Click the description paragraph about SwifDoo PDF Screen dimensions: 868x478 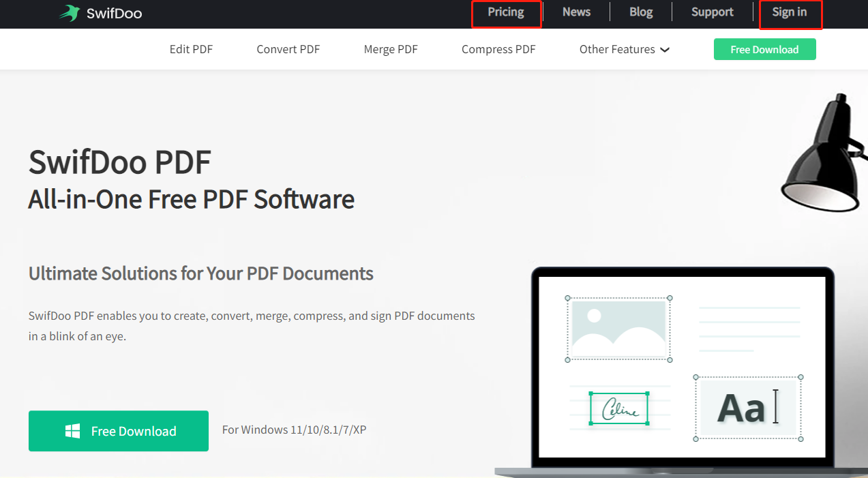pyautogui.click(x=252, y=326)
